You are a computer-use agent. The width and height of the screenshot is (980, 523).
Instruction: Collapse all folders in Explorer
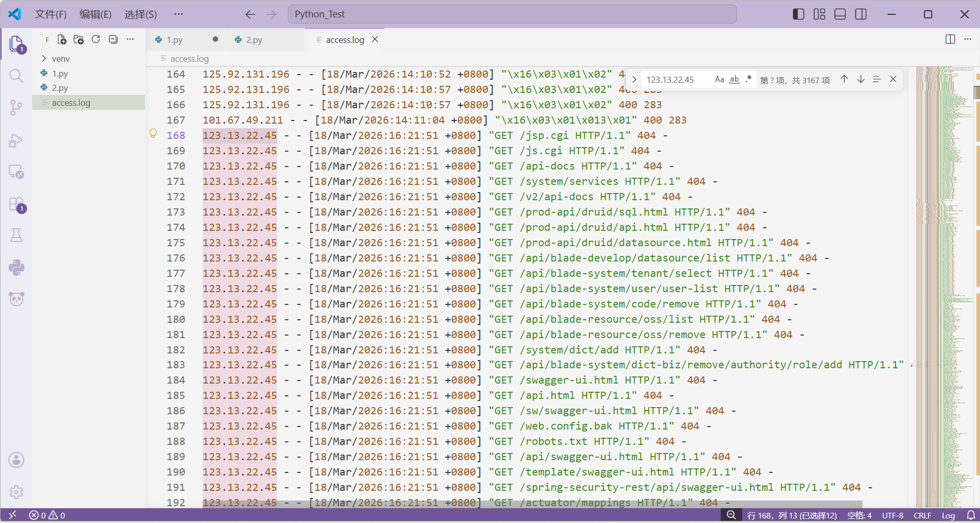tap(113, 39)
